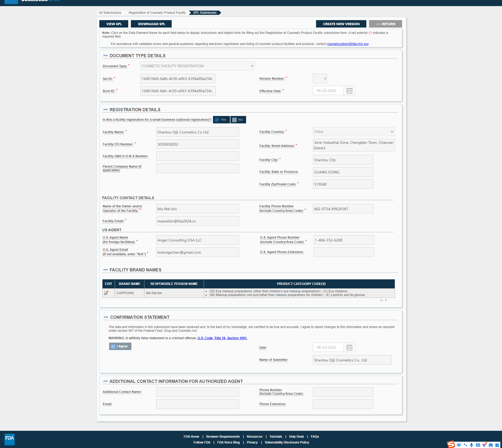
Task: Click the Create New Version button
Action: click(x=341, y=24)
